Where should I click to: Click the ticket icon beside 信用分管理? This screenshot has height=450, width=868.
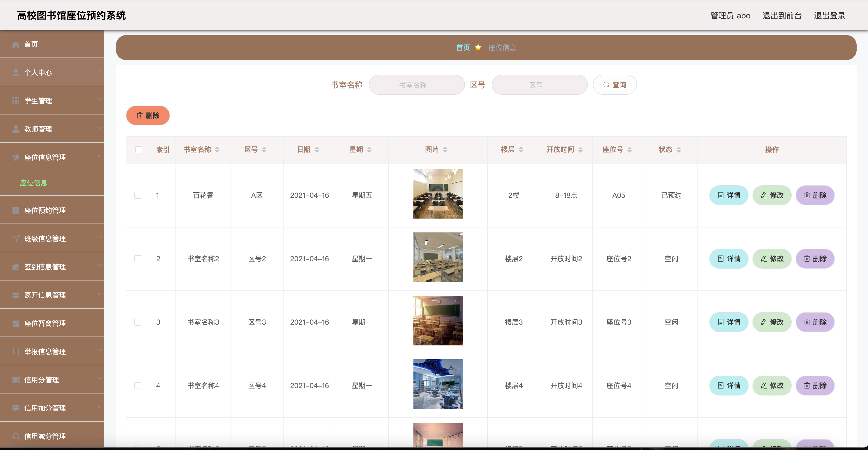16,380
